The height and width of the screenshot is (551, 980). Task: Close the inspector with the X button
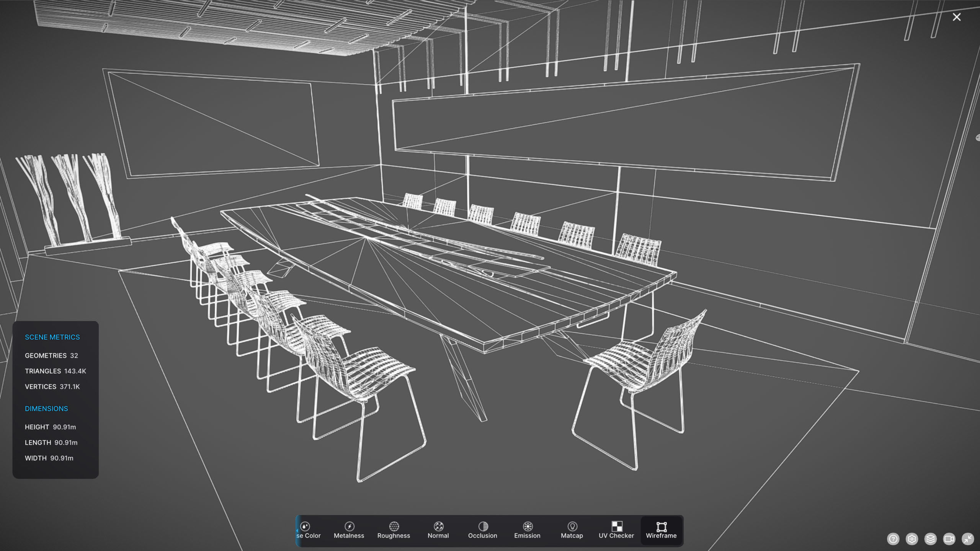tap(957, 17)
